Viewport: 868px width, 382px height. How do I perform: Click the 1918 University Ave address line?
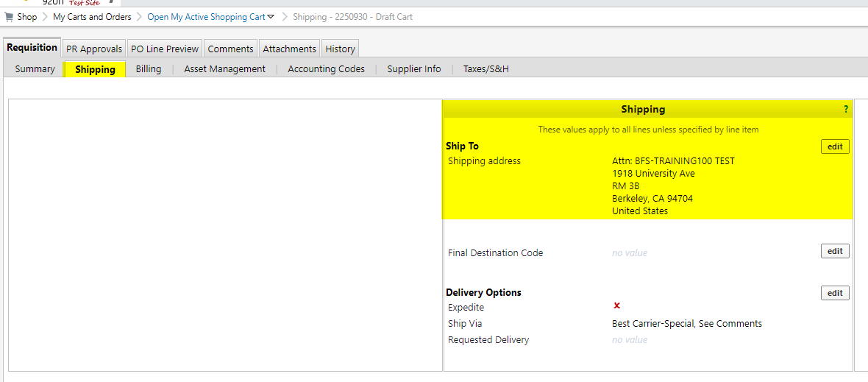[x=653, y=173]
